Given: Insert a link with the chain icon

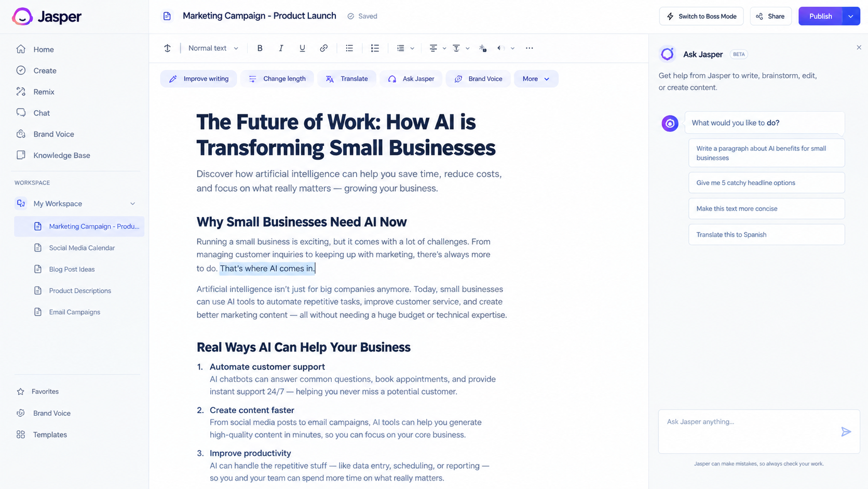Looking at the screenshot, I should tap(323, 48).
